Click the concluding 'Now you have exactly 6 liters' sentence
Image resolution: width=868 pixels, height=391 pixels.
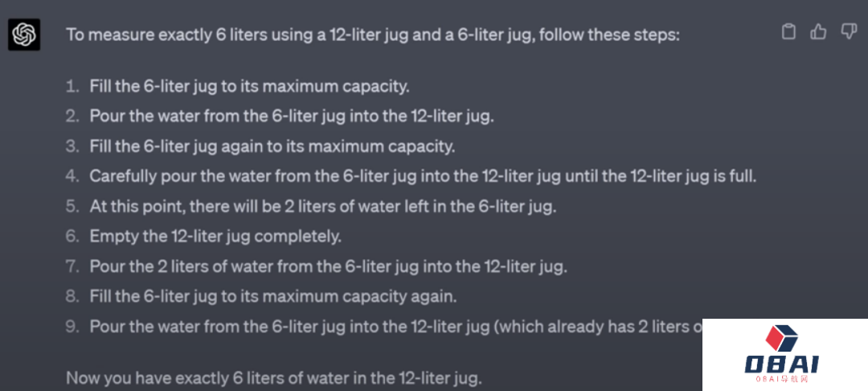click(273, 377)
